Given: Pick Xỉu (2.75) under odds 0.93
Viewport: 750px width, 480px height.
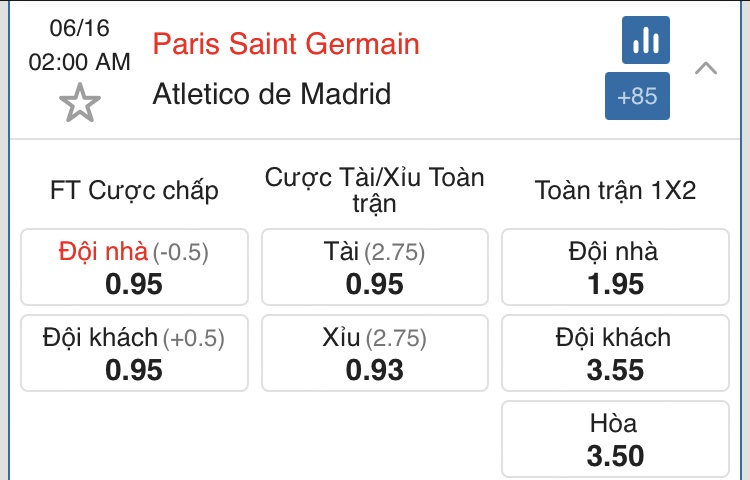Looking at the screenshot, I should 375,353.
